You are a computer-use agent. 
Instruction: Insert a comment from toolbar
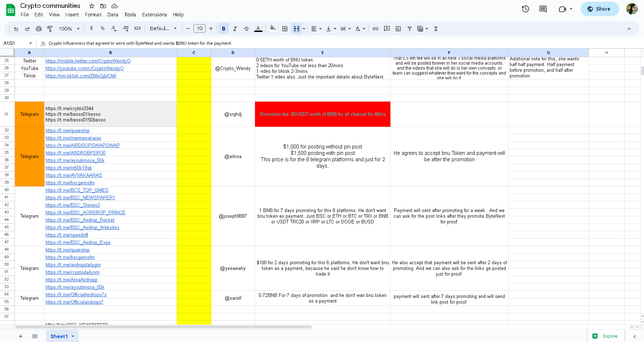click(x=387, y=29)
